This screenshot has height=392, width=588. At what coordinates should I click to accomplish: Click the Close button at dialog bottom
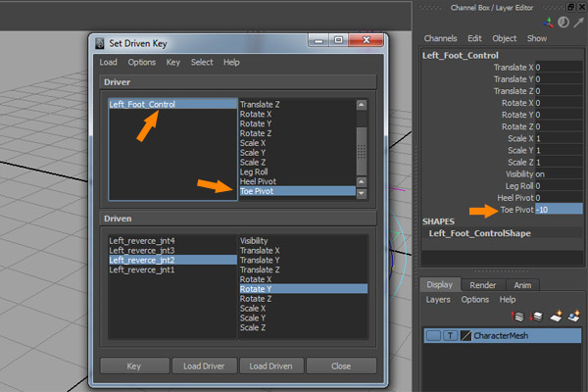point(341,366)
